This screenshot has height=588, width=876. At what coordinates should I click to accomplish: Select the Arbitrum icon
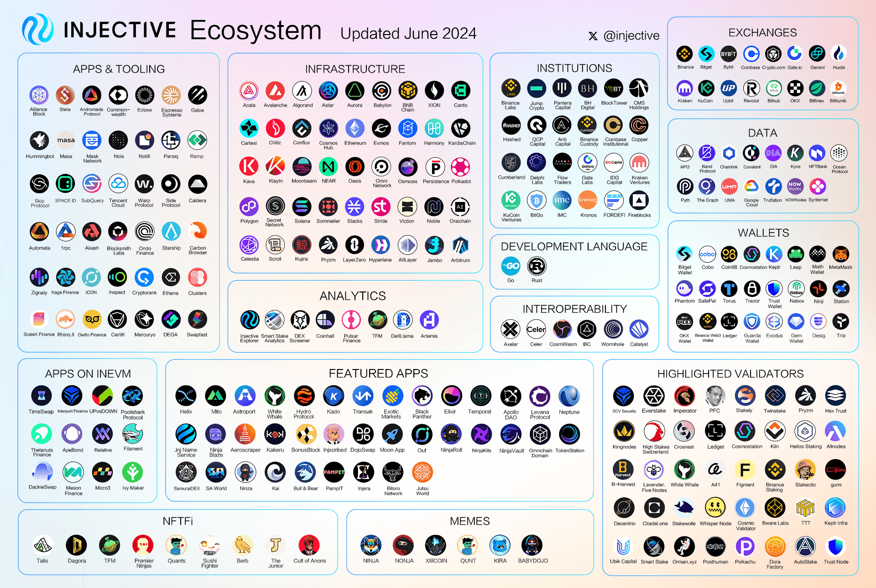coord(460,245)
